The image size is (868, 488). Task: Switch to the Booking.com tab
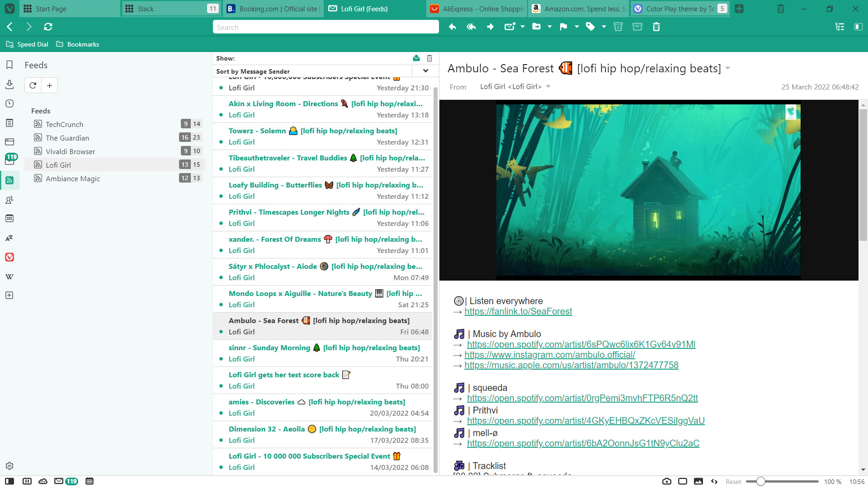click(271, 9)
